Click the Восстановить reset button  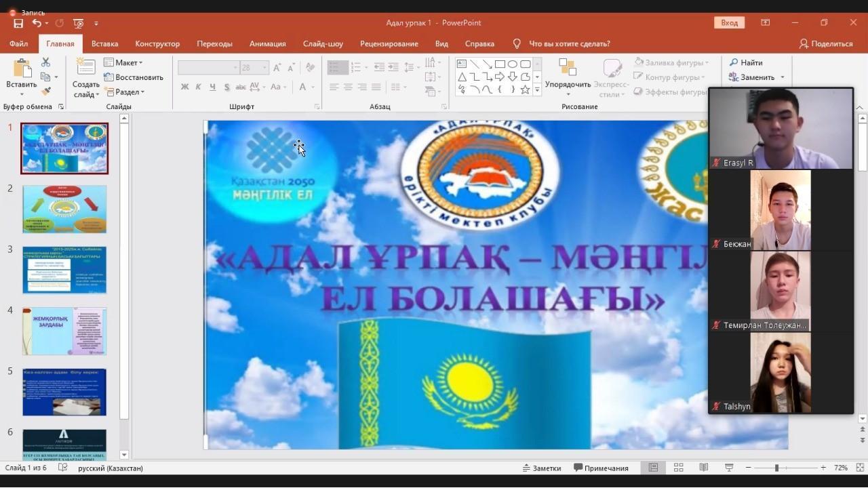point(134,77)
